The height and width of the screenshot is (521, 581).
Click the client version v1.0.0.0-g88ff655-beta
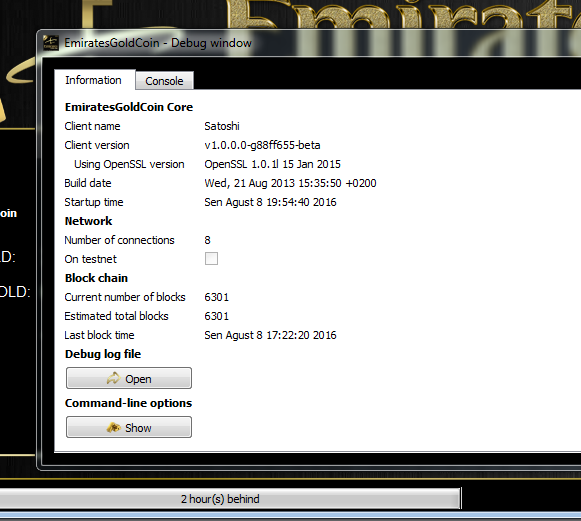click(x=262, y=145)
